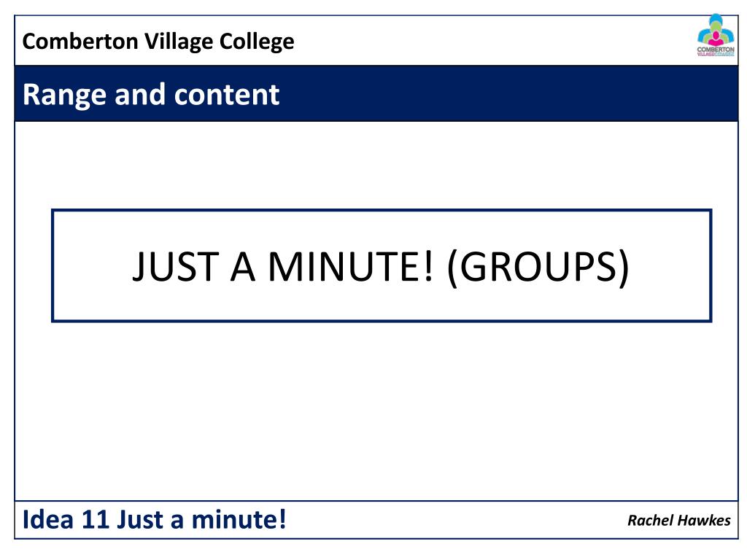Click the word College in the header
The image size is (747, 560).
click(x=256, y=42)
